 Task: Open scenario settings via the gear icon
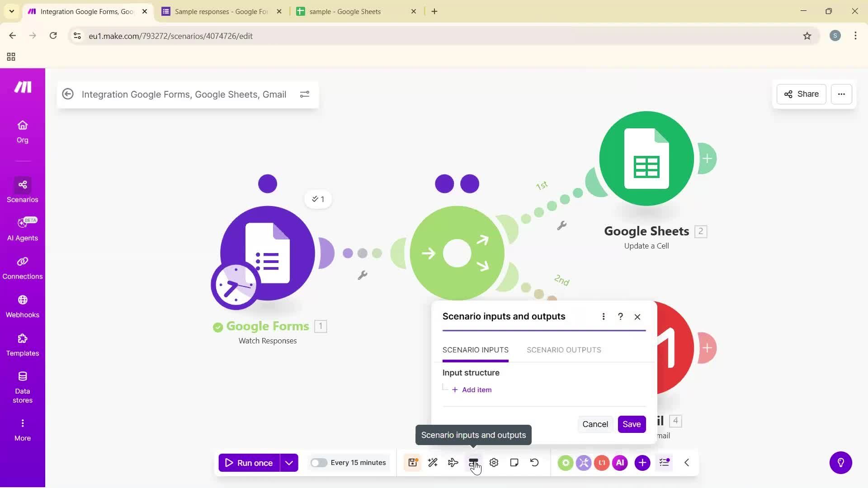pyautogui.click(x=494, y=462)
